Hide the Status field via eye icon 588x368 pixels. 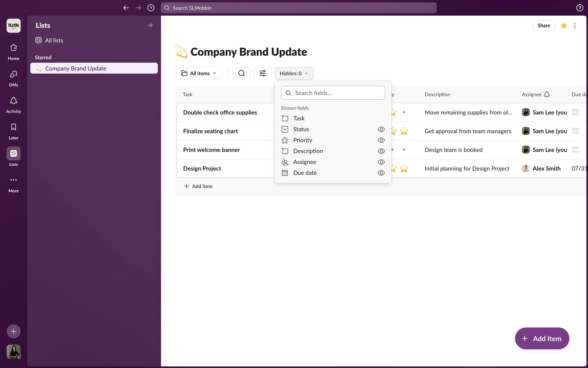(x=381, y=129)
